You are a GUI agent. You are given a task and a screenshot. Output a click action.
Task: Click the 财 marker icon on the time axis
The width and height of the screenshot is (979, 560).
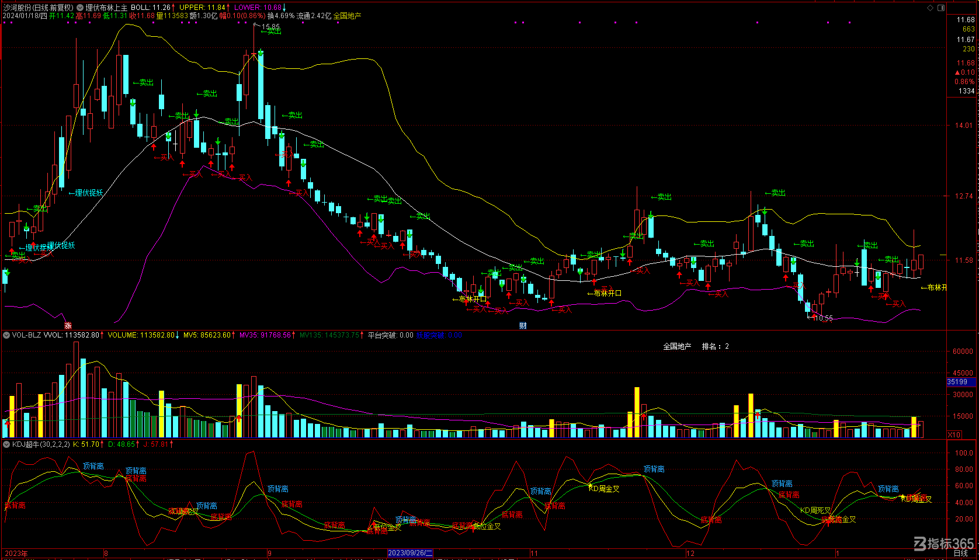[x=523, y=326]
